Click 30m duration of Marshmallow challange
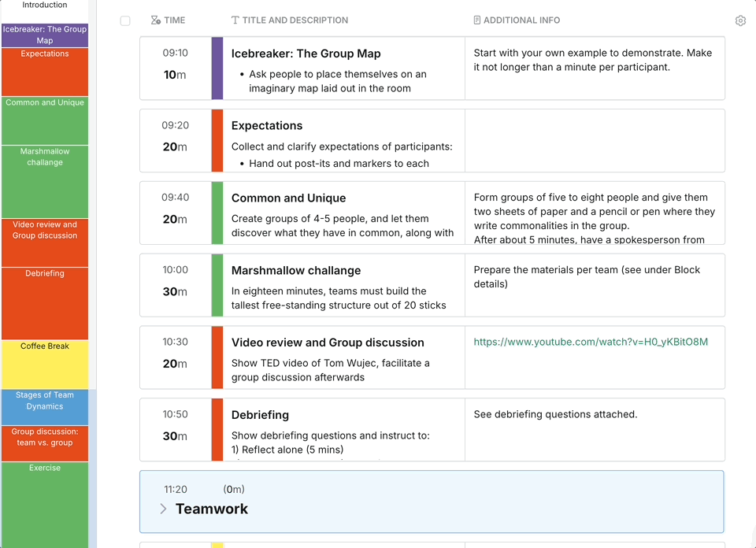Viewport: 756px width, 548px height. 175,291
